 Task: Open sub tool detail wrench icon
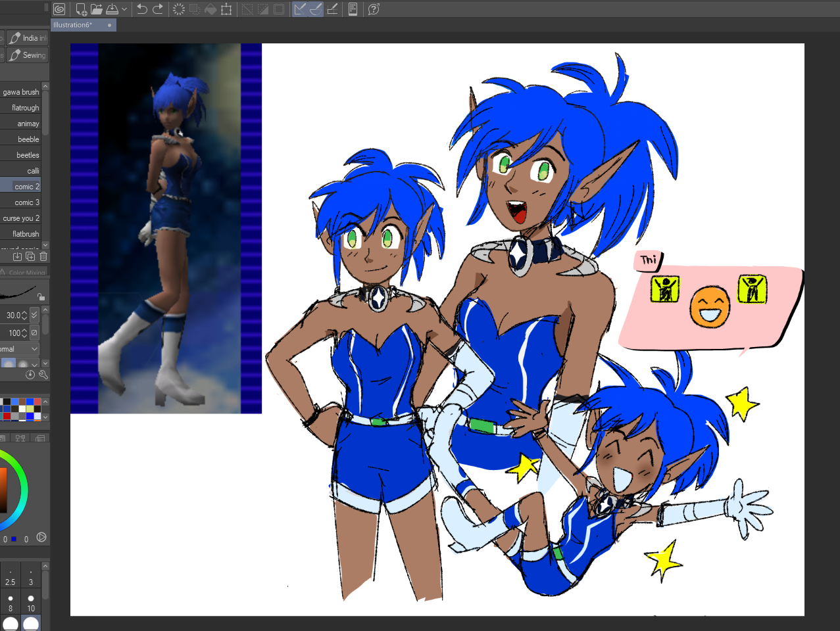[43, 375]
